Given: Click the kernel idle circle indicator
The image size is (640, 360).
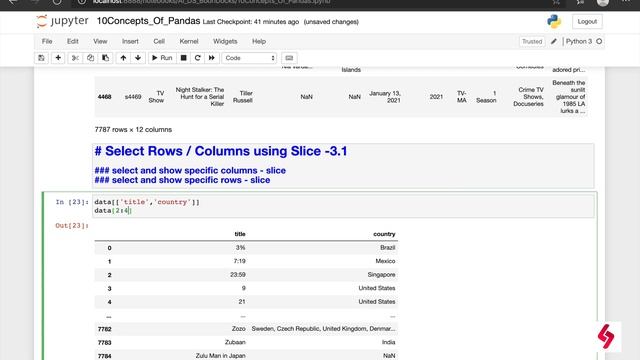Looking at the screenshot, I should [599, 41].
